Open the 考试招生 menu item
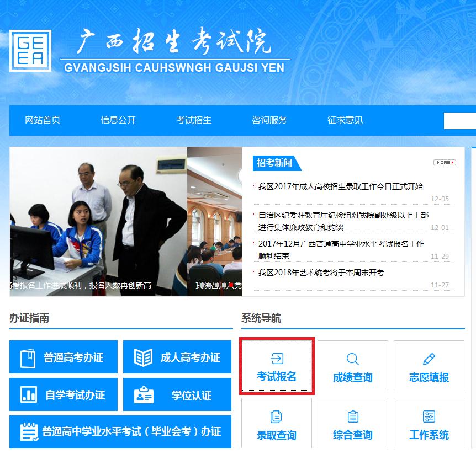 [x=194, y=120]
